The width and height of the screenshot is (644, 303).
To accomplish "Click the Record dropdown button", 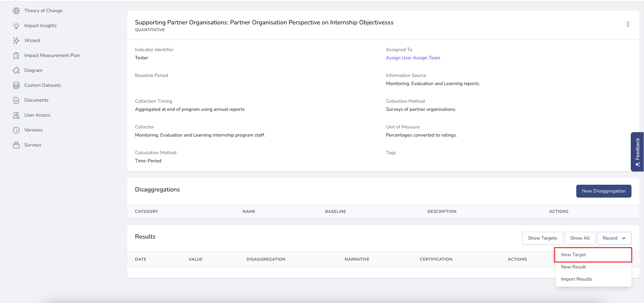I will pyautogui.click(x=614, y=238).
